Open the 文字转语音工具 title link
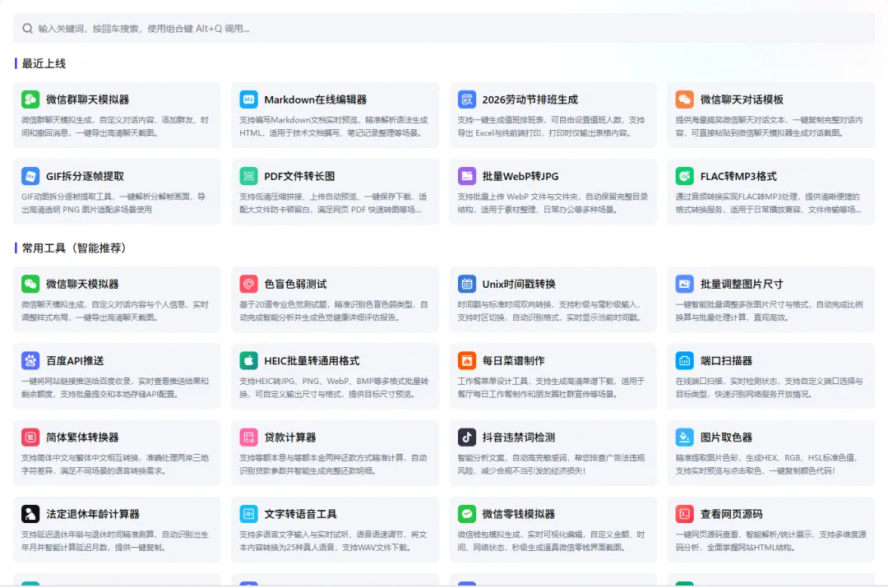 pyautogui.click(x=301, y=514)
